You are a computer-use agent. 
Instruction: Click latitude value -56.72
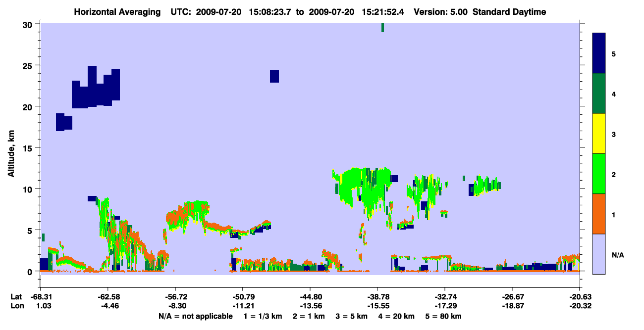click(x=175, y=296)
